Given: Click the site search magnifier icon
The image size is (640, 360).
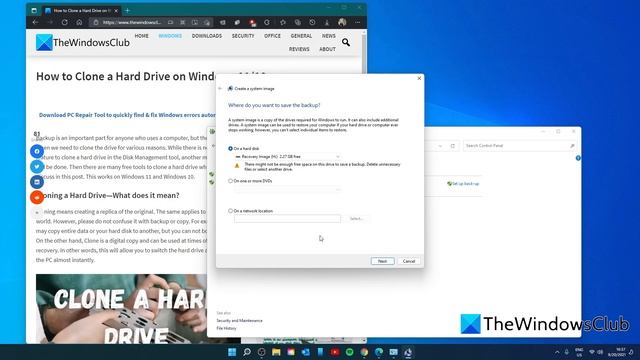Looking at the screenshot, I should [346, 42].
